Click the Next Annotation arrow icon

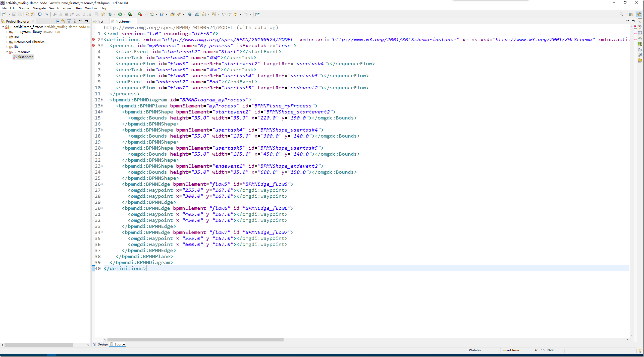pos(204,14)
